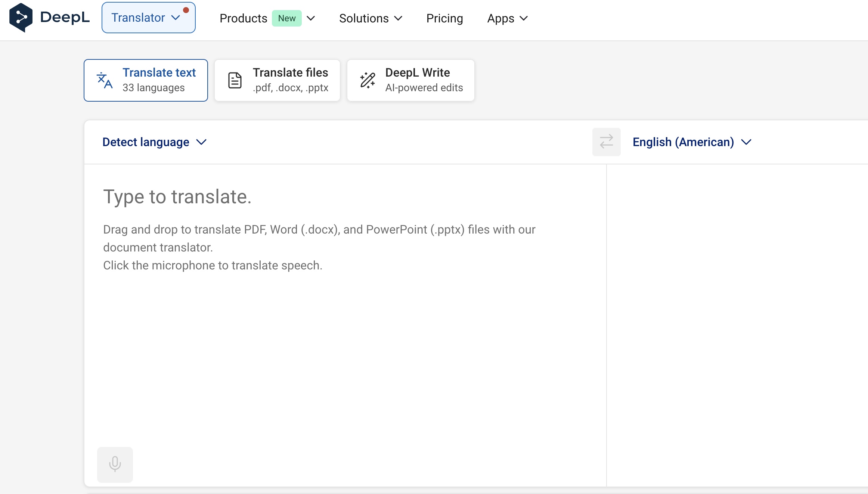Click the green New badge
The width and height of the screenshot is (868, 494).
(x=286, y=18)
